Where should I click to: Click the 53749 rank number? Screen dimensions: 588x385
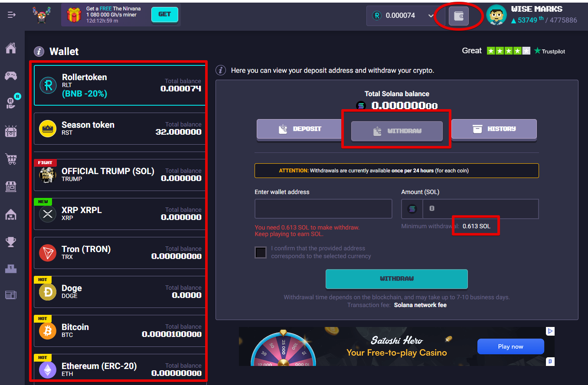[x=527, y=20]
